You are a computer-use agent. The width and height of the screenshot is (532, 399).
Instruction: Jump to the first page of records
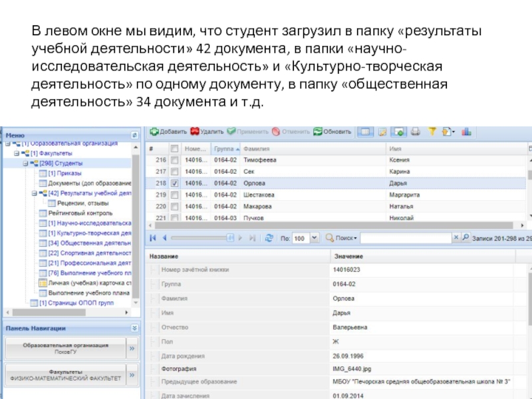tap(153, 238)
